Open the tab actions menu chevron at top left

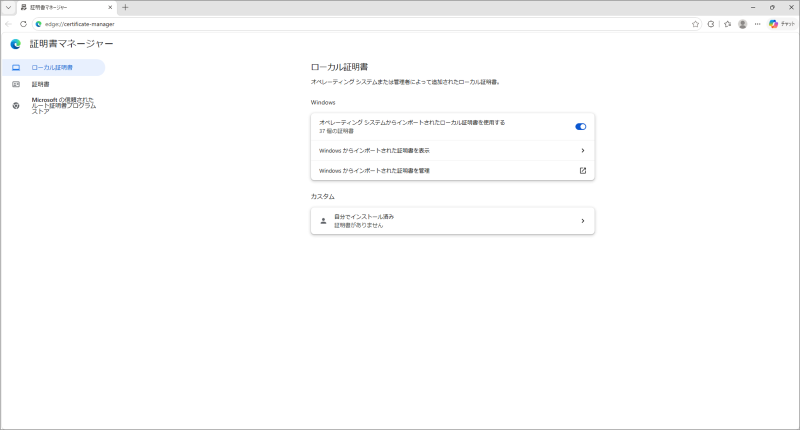tap(8, 8)
